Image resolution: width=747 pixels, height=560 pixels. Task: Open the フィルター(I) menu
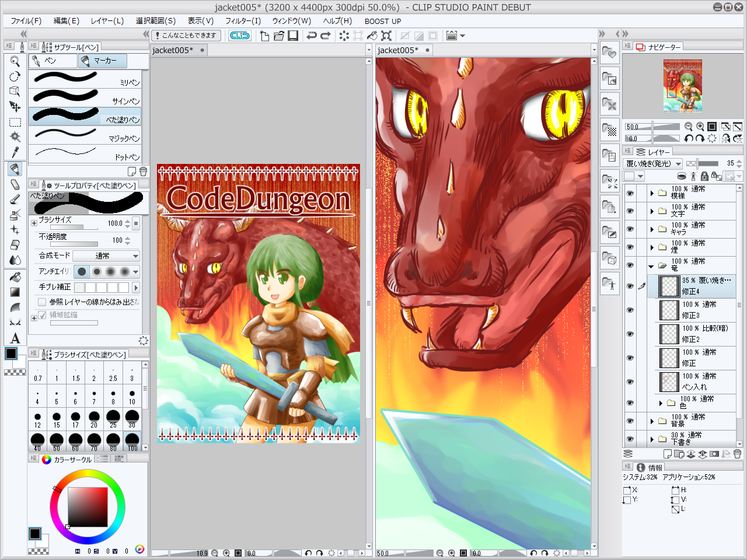point(243,21)
